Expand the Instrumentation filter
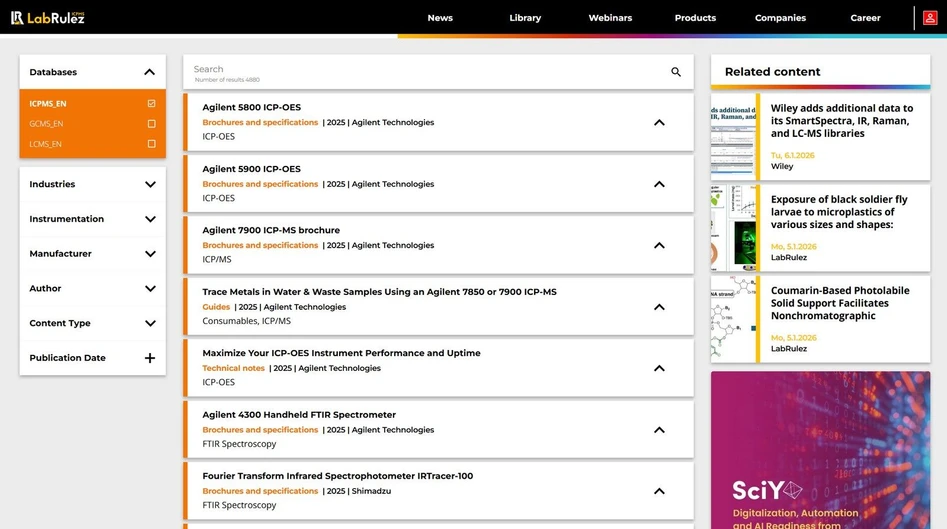 (x=150, y=219)
